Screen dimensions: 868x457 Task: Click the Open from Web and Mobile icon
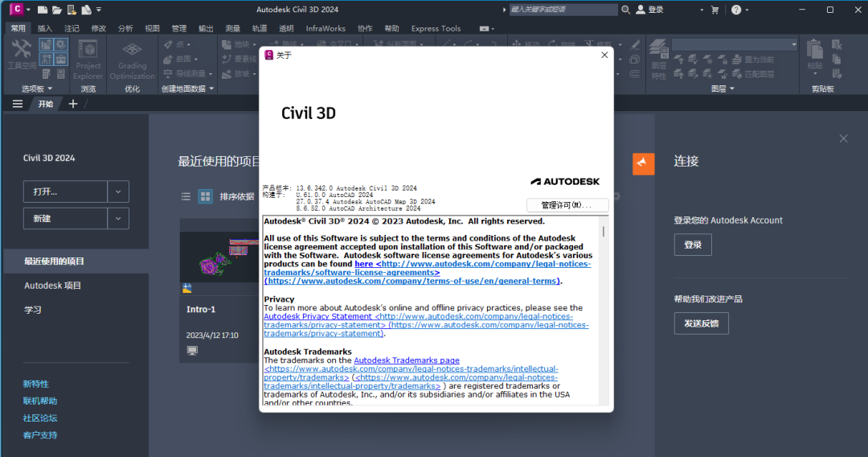pos(72,10)
